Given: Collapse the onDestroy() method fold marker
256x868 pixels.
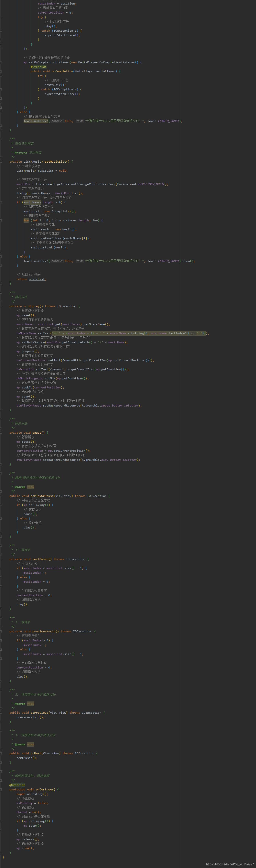Looking at the screenshot, I should tap(1, 789).
